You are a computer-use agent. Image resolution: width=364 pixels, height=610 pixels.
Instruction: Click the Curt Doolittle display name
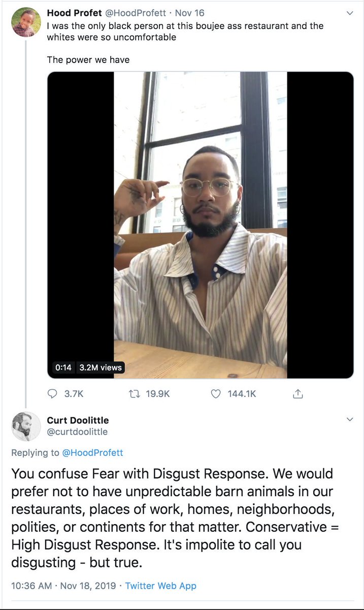78,420
